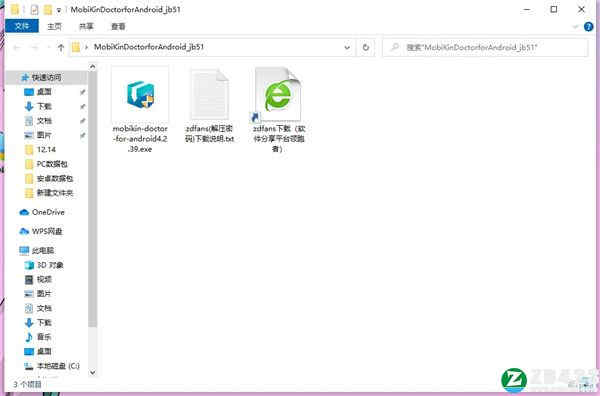Click the quick access star icon
The height and width of the screenshot is (396, 600).
pos(25,77)
